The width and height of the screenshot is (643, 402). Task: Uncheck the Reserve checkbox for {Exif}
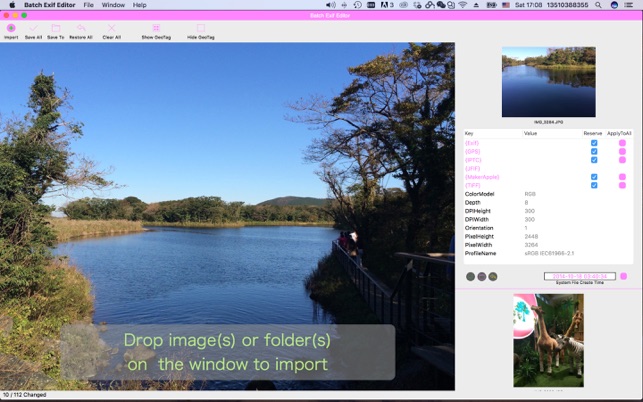pos(594,143)
